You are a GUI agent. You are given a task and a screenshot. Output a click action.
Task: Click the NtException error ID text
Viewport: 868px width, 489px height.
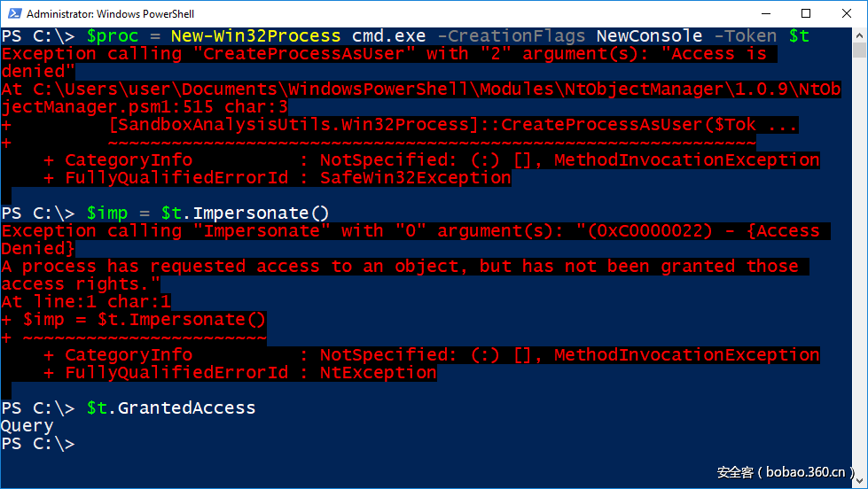[379, 373]
